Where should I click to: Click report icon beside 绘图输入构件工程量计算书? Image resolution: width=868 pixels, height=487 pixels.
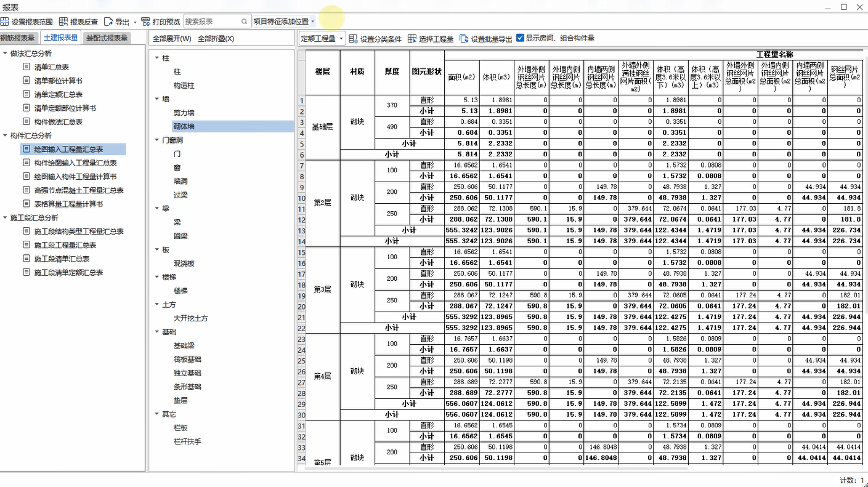tap(26, 176)
